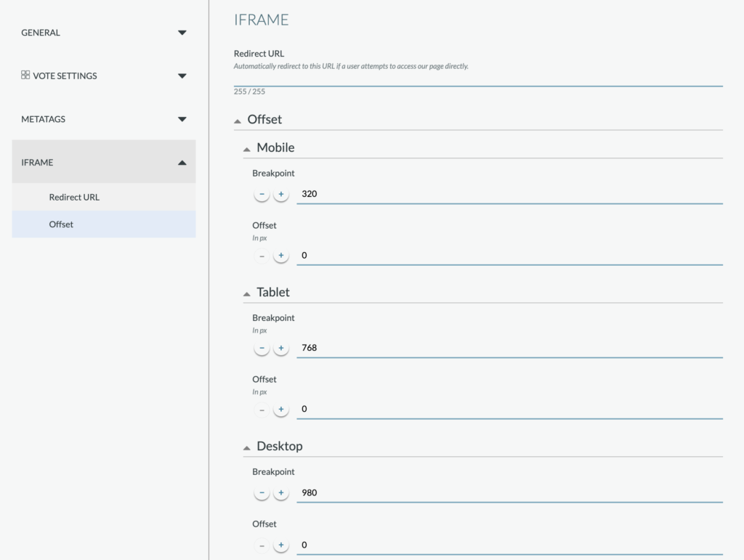Decrease the Mobile Breakpoint value with minus

pyautogui.click(x=262, y=194)
